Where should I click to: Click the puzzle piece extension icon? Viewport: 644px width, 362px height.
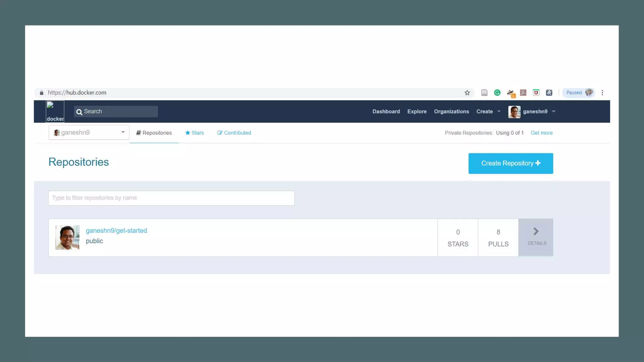(549, 93)
